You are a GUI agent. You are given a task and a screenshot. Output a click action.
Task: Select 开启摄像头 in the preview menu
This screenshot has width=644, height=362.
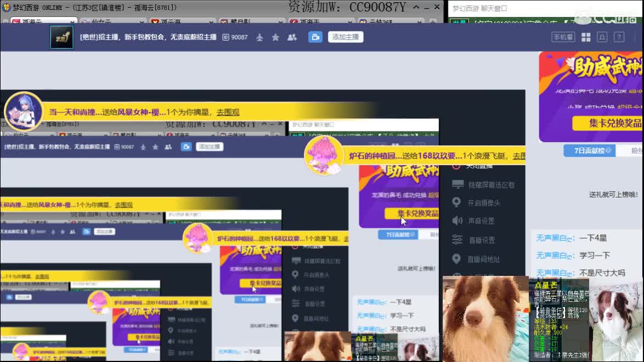pyautogui.click(x=484, y=203)
